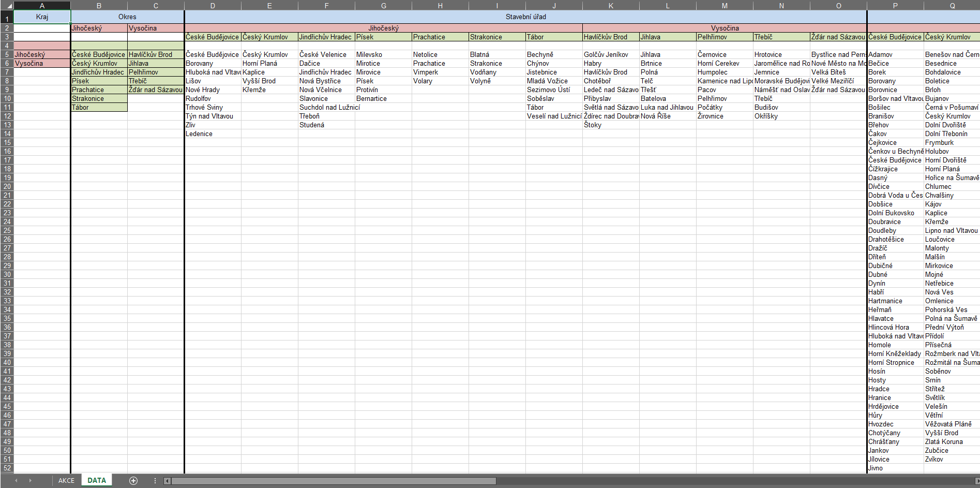Click the horizontal scrollbar left arrow
Viewport: 980px width, 488px height.
pos(167,481)
